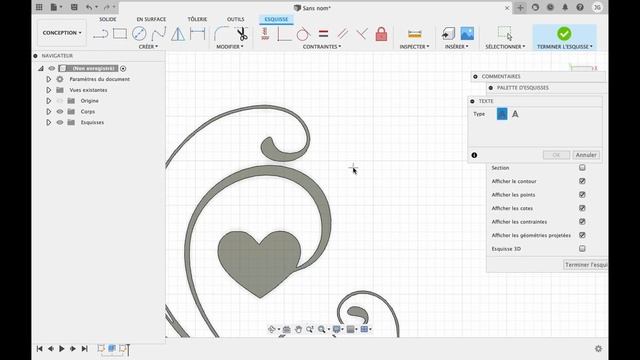Open the CONTRAINTES dropdown menu

pos(322,47)
